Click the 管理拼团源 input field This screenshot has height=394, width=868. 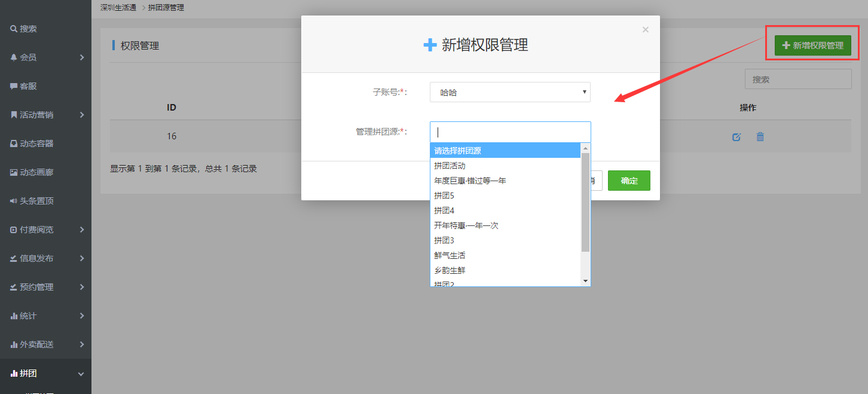pos(510,132)
